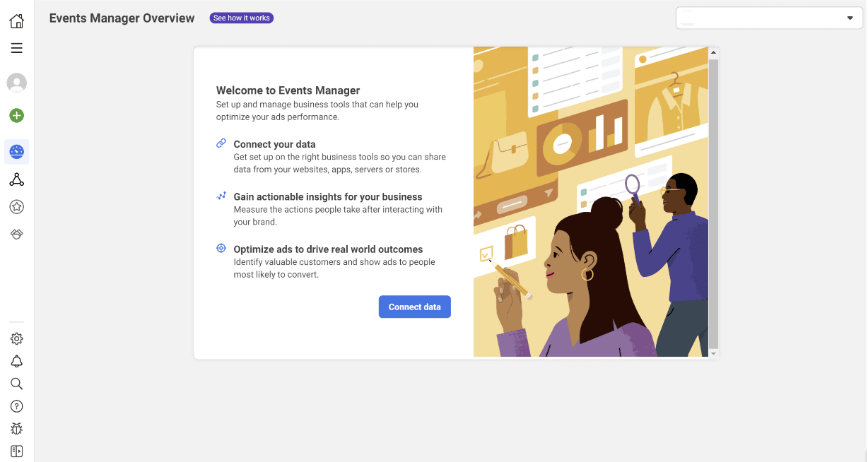
Task: Open settings with the gear icon
Action: click(x=17, y=339)
